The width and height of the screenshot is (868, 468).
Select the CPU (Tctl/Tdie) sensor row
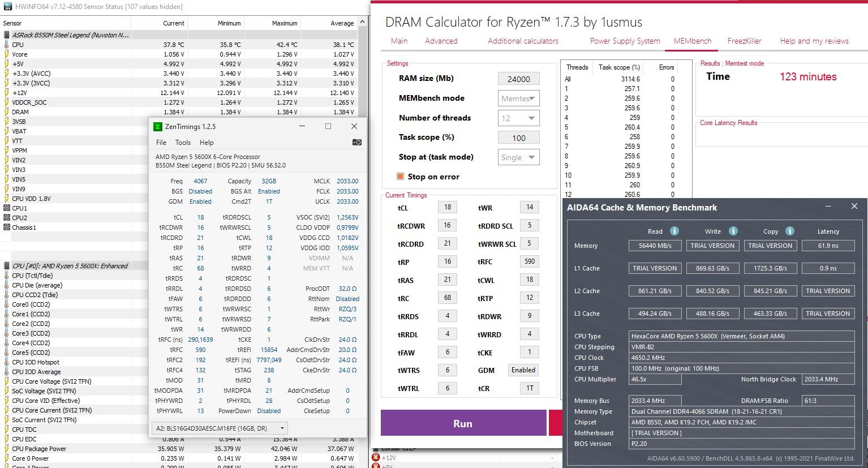click(75, 276)
